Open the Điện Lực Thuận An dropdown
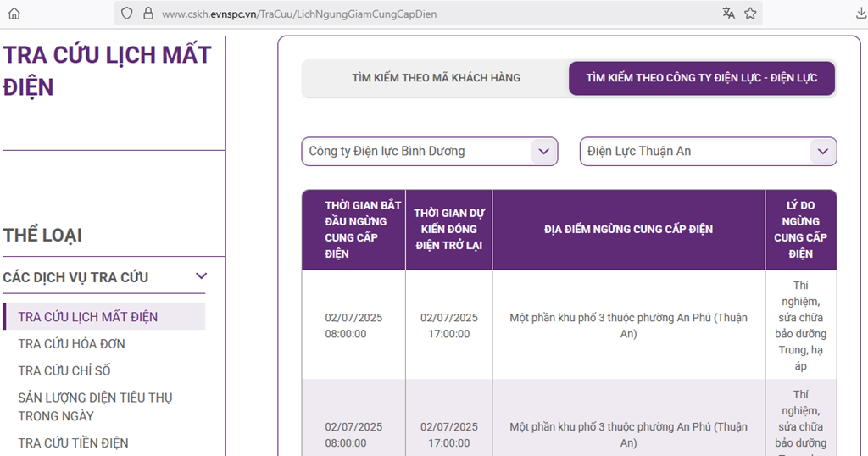Image resolution: width=868 pixels, height=456 pixels. point(708,152)
